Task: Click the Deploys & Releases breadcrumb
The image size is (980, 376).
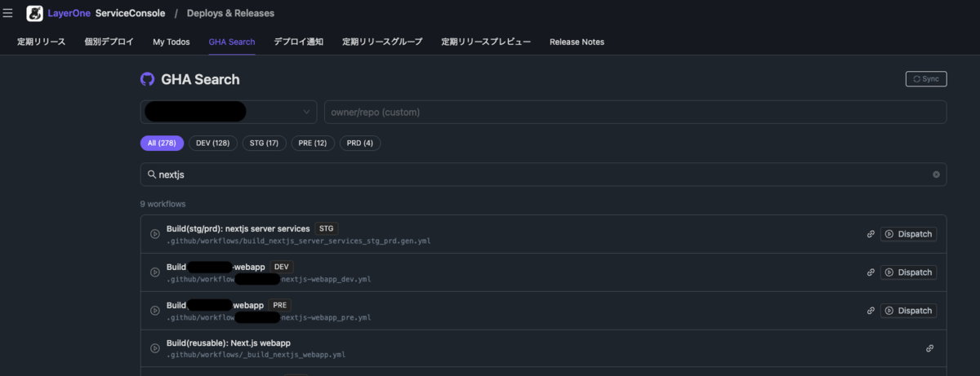Action: (x=230, y=13)
